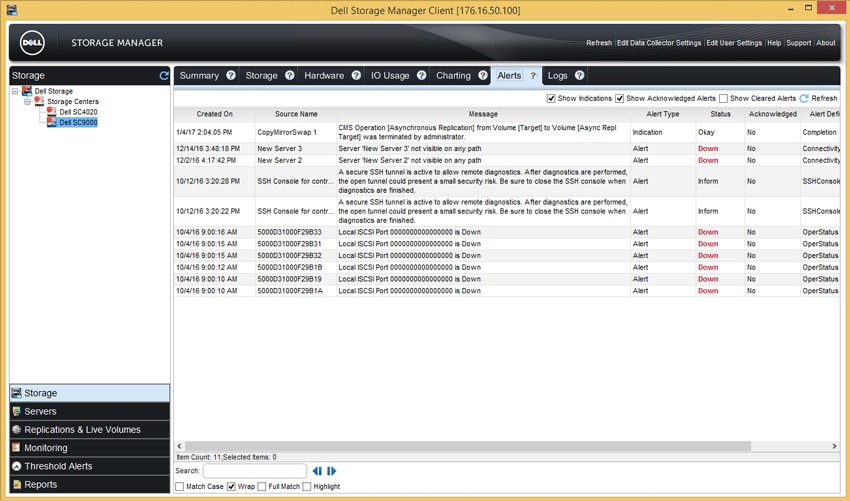The image size is (850, 501).
Task: Switch to the Hardware tab
Action: point(324,75)
